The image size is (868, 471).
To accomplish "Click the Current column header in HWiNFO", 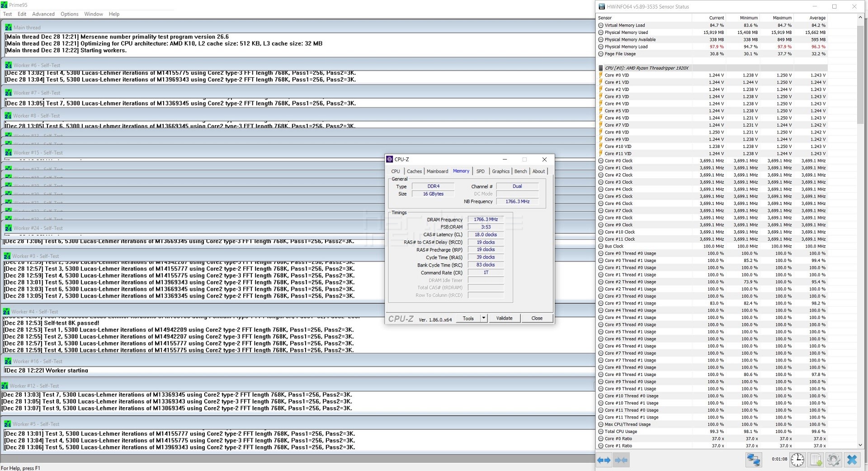I will click(x=709, y=18).
